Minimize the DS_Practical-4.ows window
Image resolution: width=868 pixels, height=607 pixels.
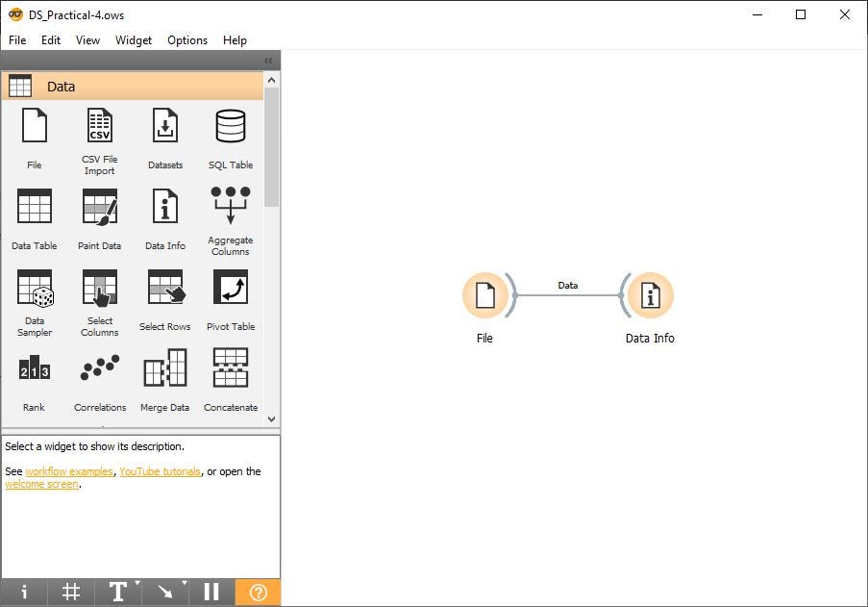[757, 14]
